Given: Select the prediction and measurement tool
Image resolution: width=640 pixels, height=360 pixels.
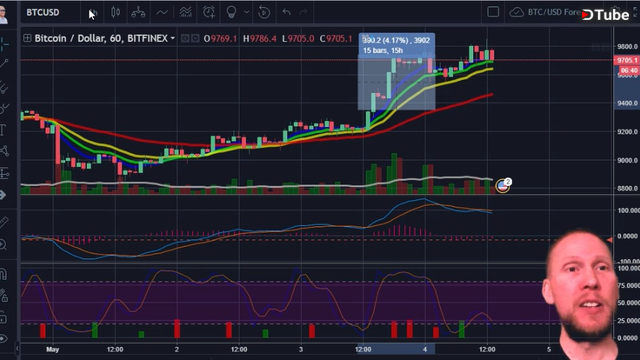Looking at the screenshot, I should (4, 173).
